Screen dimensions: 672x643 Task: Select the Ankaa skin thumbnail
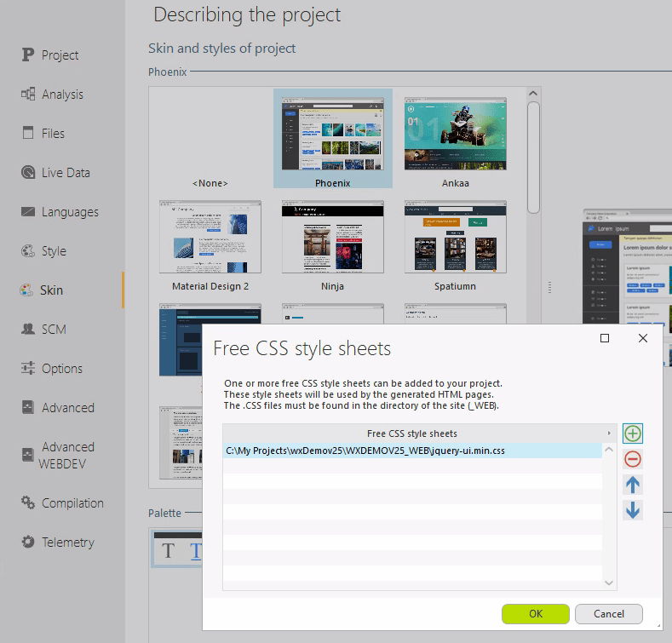(455, 136)
